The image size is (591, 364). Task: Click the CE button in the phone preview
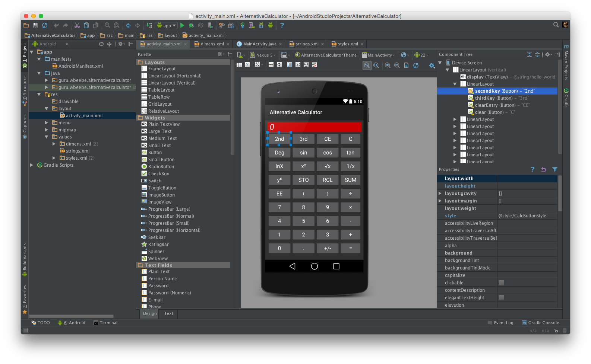pos(328,139)
